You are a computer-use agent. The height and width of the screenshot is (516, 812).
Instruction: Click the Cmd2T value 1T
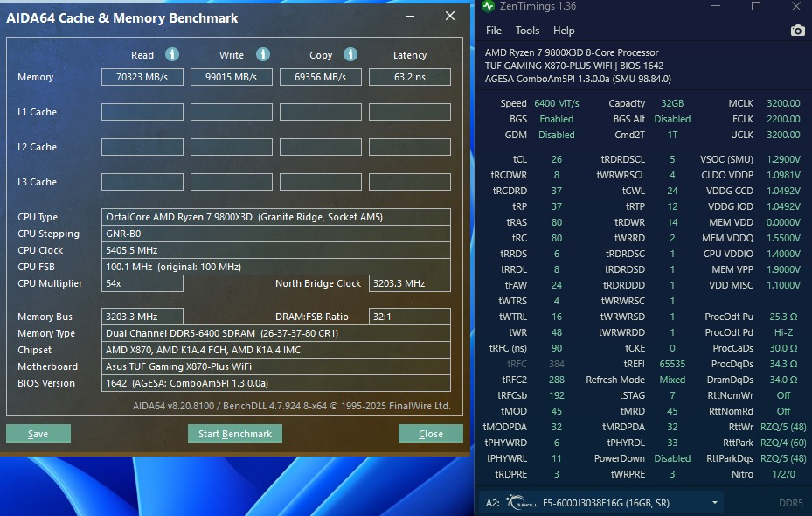coord(672,135)
